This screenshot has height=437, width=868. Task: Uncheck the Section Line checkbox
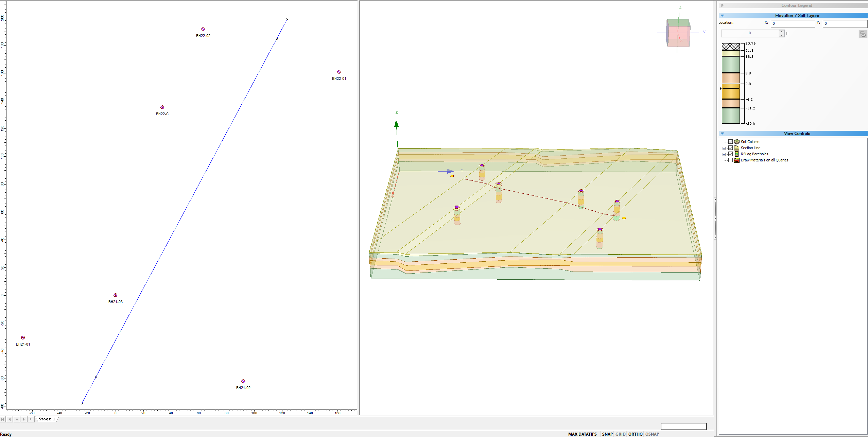coord(730,148)
